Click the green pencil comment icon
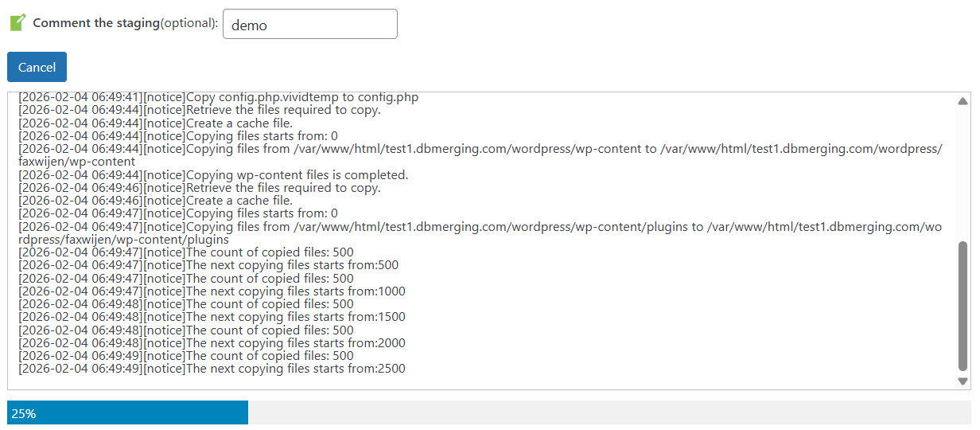980x430 pixels. [x=17, y=22]
